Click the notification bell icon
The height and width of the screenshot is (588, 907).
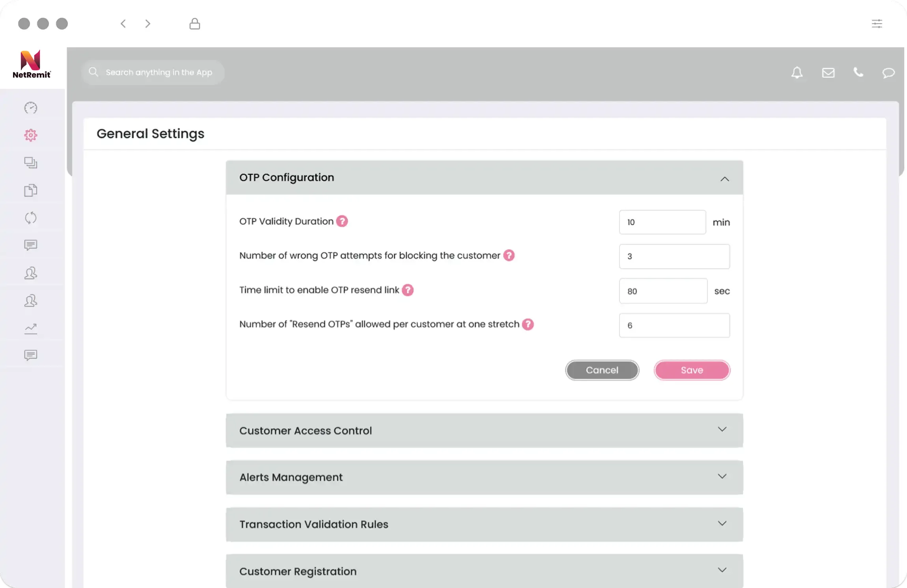pos(797,73)
